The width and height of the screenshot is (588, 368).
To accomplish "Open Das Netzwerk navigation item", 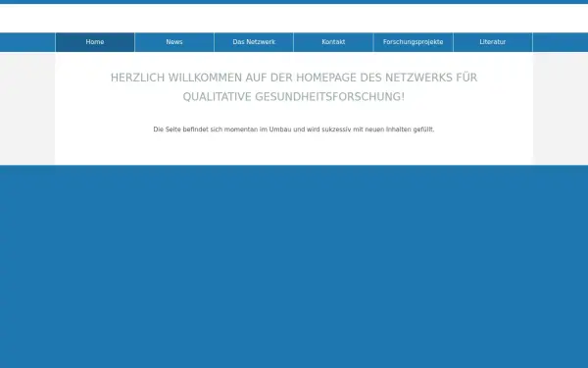I will point(254,42).
